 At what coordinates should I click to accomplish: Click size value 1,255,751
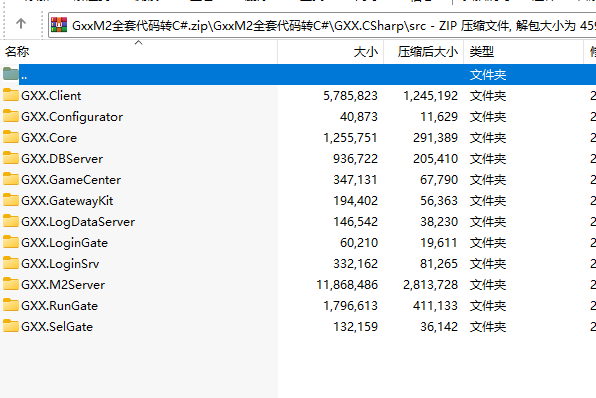[x=350, y=138]
